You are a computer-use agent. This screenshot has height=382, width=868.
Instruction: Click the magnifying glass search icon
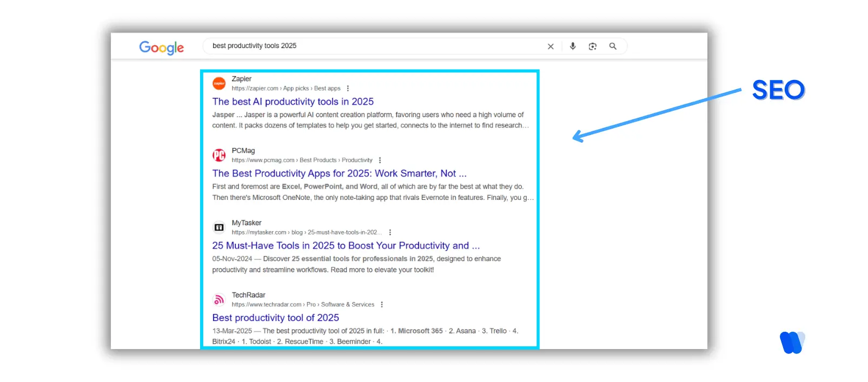tap(613, 46)
